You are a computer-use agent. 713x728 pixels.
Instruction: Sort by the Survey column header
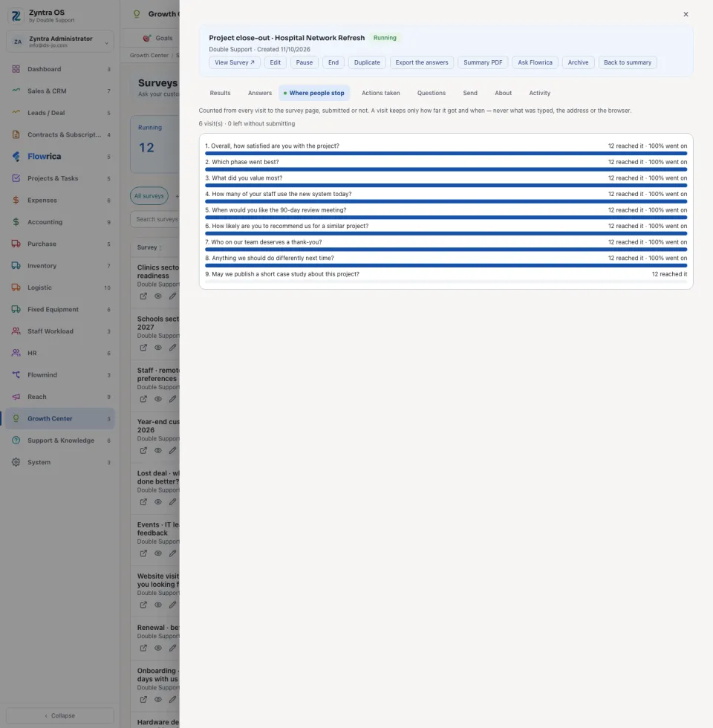click(149, 247)
